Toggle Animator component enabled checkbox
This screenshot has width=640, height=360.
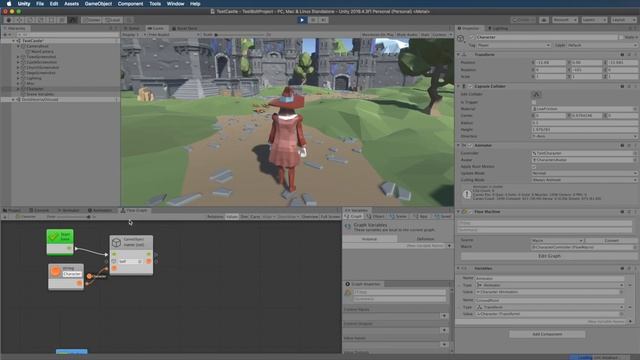(x=470, y=145)
